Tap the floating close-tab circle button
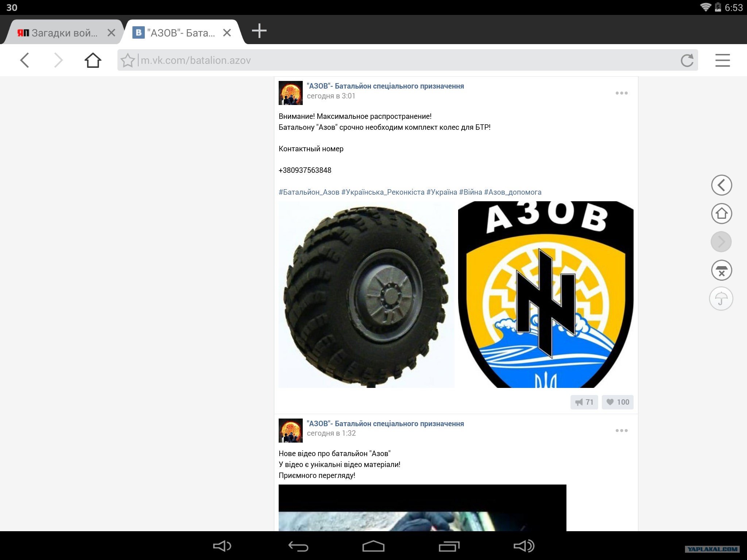The height and width of the screenshot is (560, 747). 721,270
